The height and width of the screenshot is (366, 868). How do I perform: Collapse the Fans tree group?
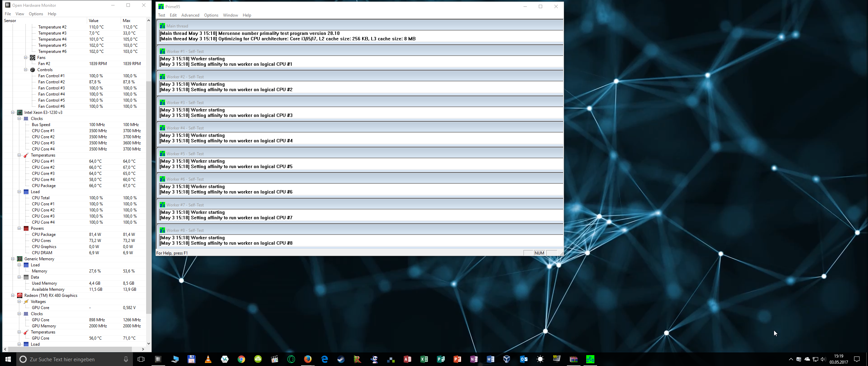[26, 58]
